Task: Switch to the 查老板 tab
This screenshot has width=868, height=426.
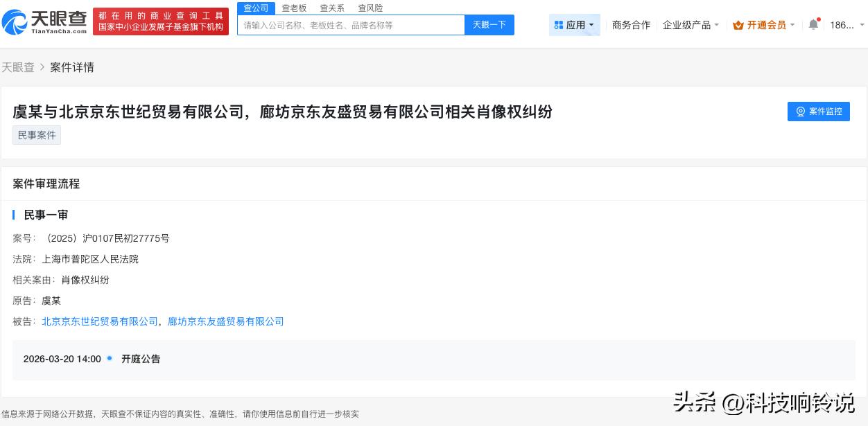Action: (295, 8)
